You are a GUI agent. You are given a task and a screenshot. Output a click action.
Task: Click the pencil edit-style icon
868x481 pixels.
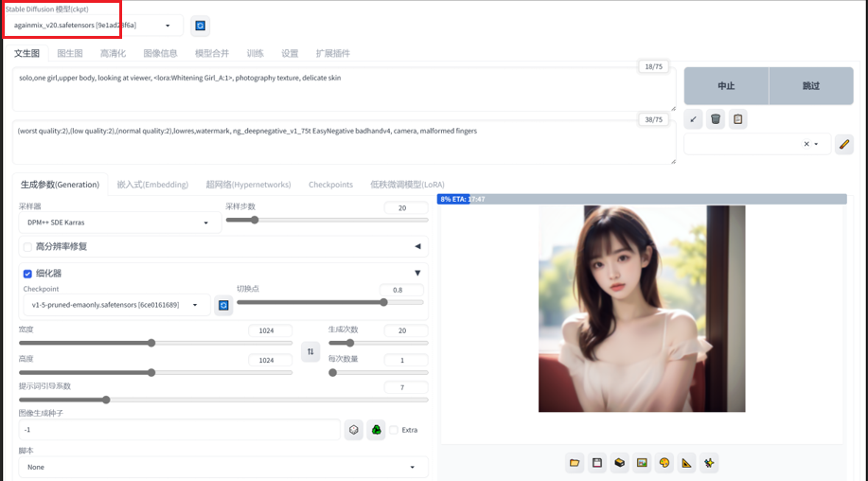point(843,145)
